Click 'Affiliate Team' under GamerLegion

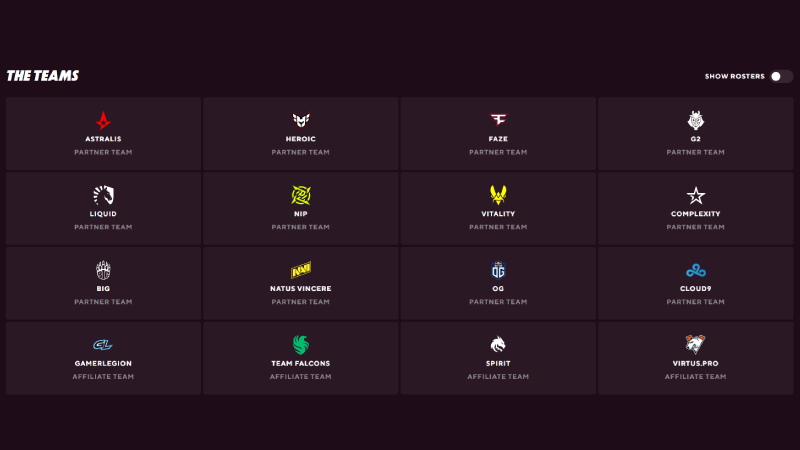click(x=103, y=377)
